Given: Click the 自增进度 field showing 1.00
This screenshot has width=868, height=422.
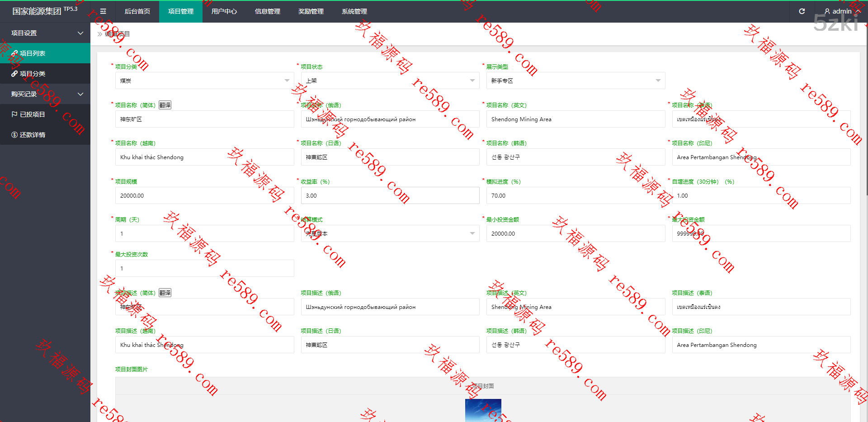Looking at the screenshot, I should click(761, 195).
